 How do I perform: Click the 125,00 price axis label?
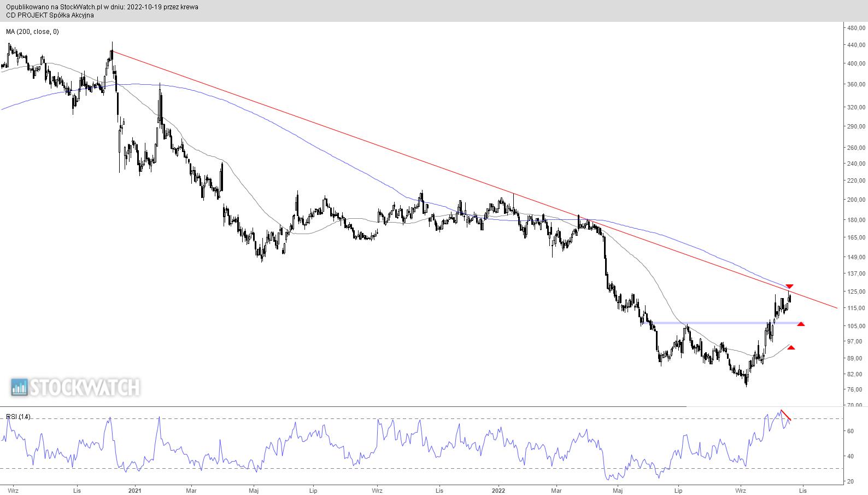click(x=857, y=292)
